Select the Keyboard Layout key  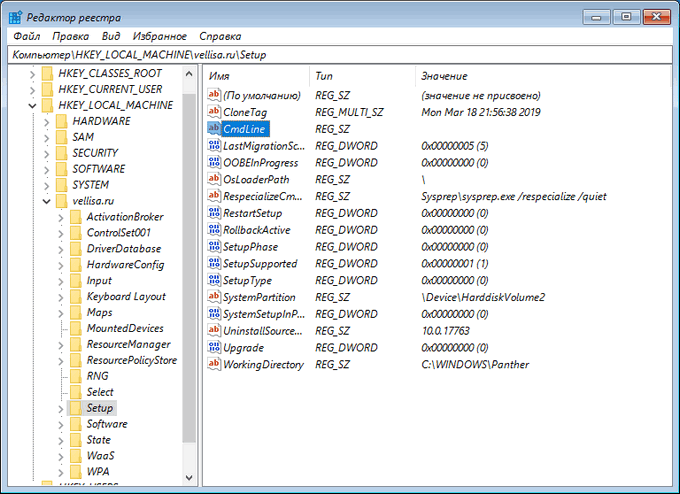tap(125, 296)
